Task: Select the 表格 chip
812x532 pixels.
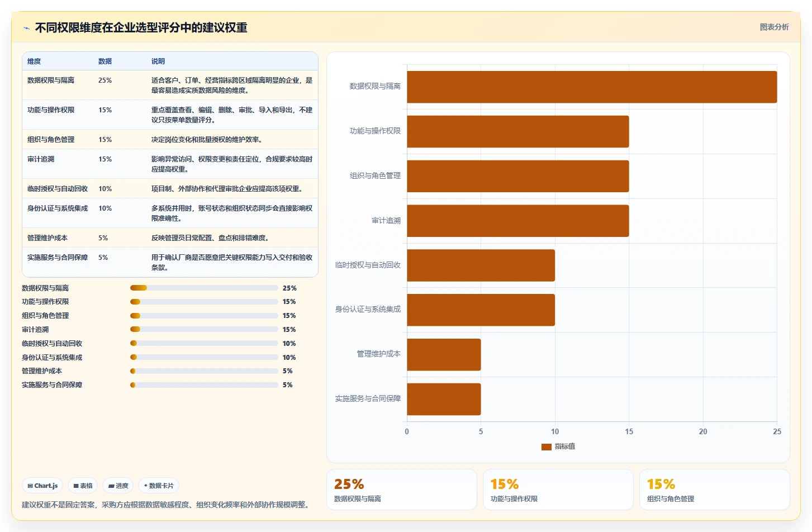Action: (83, 486)
